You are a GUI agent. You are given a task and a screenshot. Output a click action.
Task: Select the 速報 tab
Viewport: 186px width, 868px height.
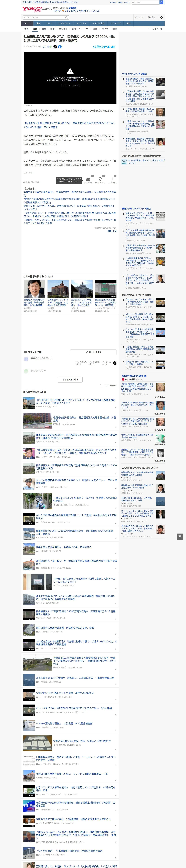click(x=38, y=24)
